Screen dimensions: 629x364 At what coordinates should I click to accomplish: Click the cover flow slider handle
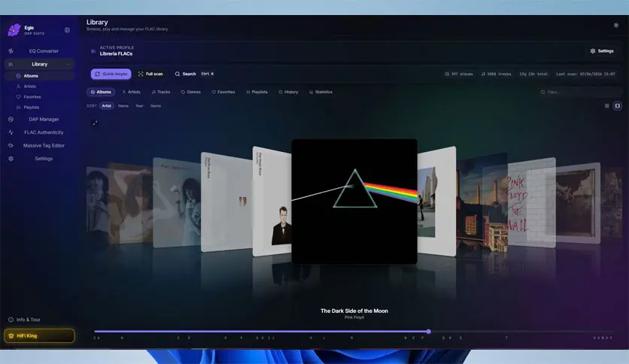click(x=428, y=332)
